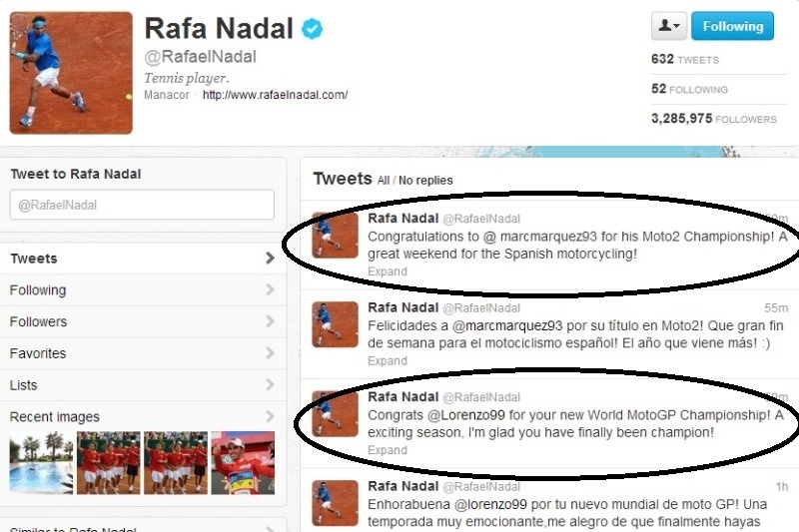Expand the Felicidades @marcmarquez93 tweet
This screenshot has width=799, height=532.
click(x=388, y=361)
